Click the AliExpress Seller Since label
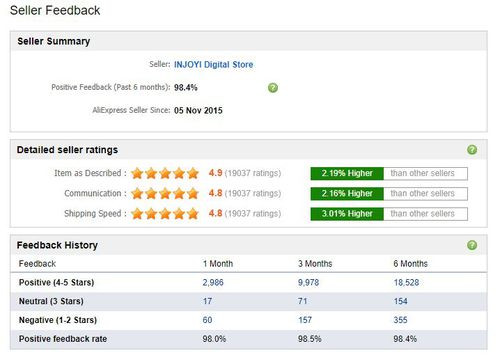Screen dimensions: 500x362 pyautogui.click(x=131, y=110)
